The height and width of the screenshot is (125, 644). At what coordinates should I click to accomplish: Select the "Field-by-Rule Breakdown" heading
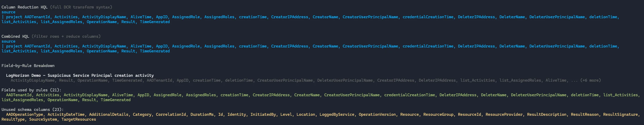[28, 66]
